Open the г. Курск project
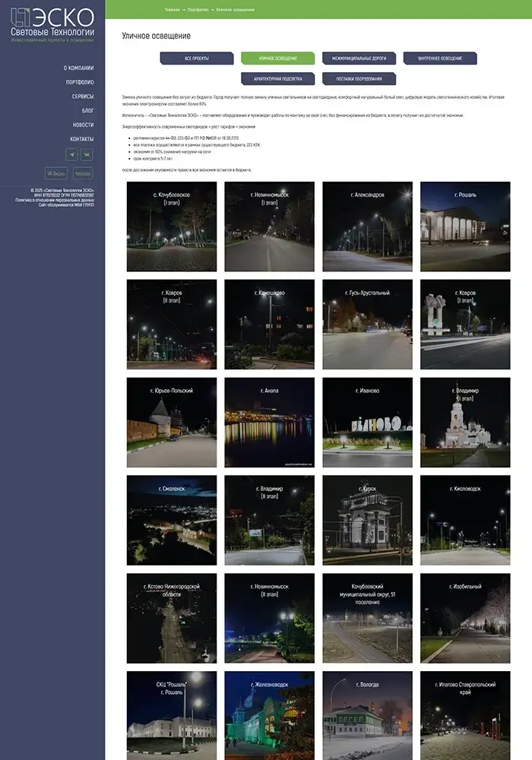532x760 pixels. coord(367,521)
